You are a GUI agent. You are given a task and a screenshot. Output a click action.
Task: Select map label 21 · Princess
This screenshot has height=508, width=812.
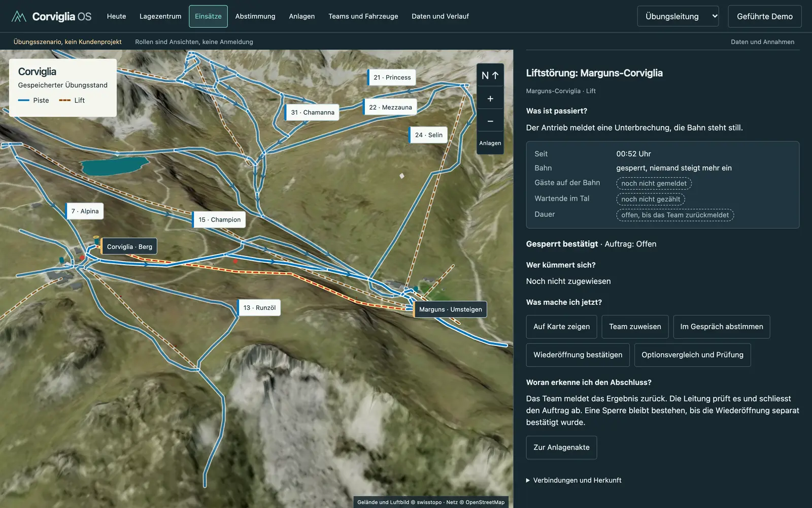point(392,77)
